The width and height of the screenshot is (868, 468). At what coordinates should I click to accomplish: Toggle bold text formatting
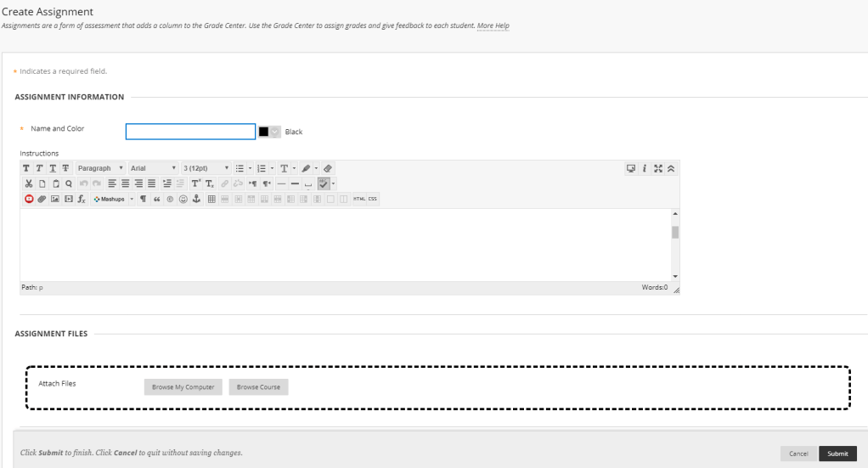click(26, 168)
